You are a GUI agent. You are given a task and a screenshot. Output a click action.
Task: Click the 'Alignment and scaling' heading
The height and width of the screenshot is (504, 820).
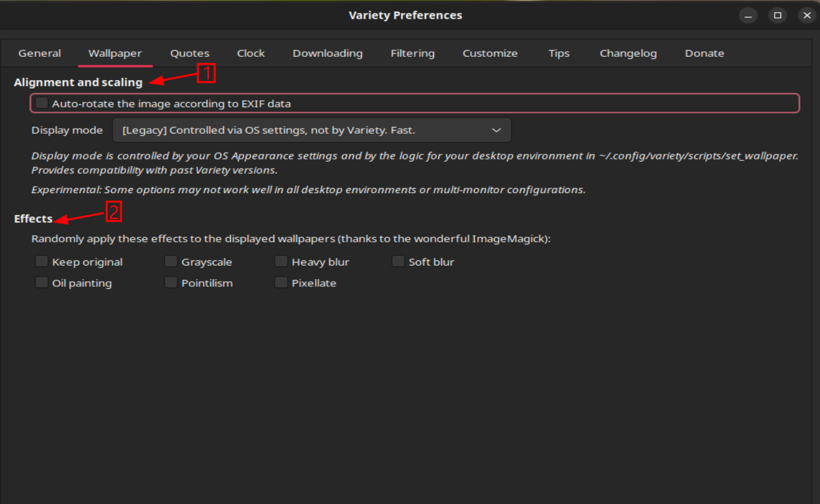coord(78,82)
